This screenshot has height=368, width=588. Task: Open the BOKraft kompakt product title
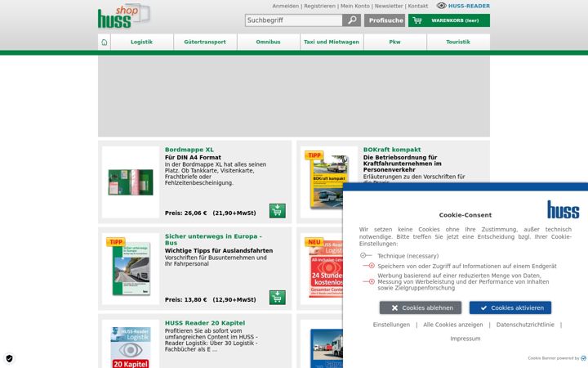coord(392,150)
